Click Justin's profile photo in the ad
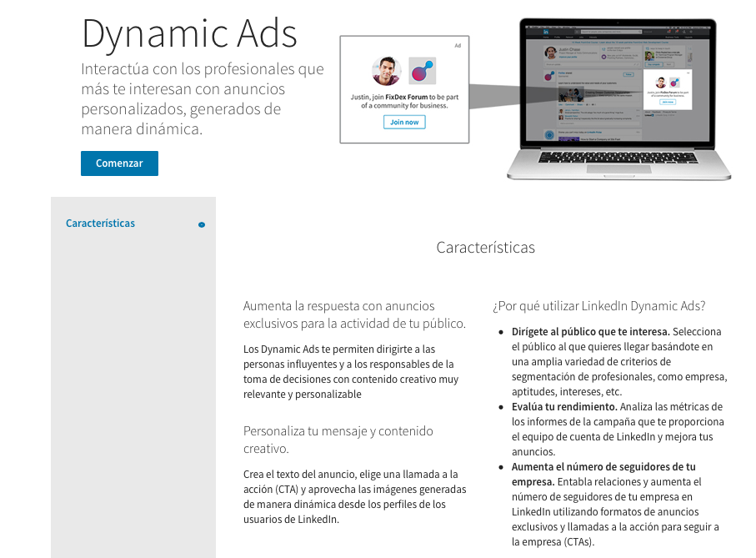The height and width of the screenshot is (558, 756). (387, 72)
